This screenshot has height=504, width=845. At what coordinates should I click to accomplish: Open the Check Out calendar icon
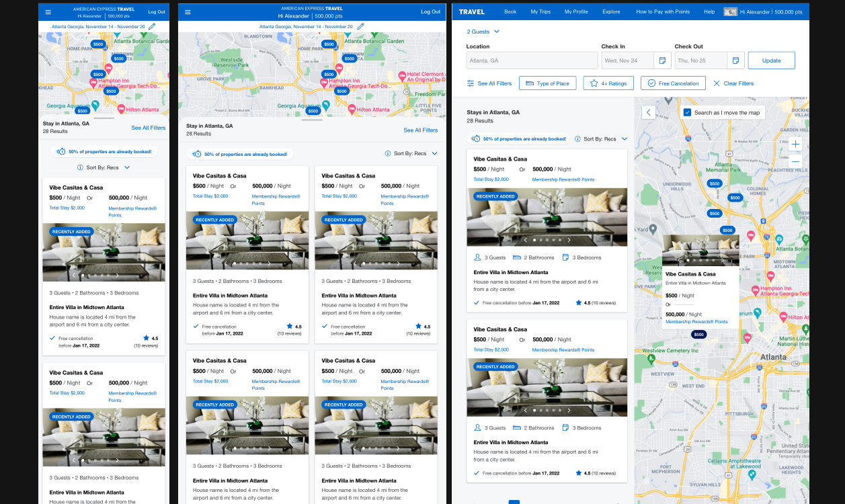click(x=735, y=60)
